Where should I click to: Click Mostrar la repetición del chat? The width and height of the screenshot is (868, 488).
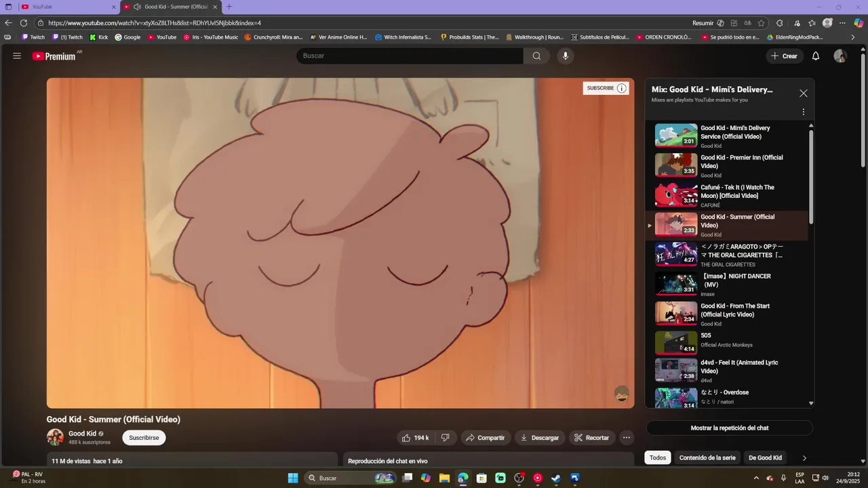(x=729, y=428)
